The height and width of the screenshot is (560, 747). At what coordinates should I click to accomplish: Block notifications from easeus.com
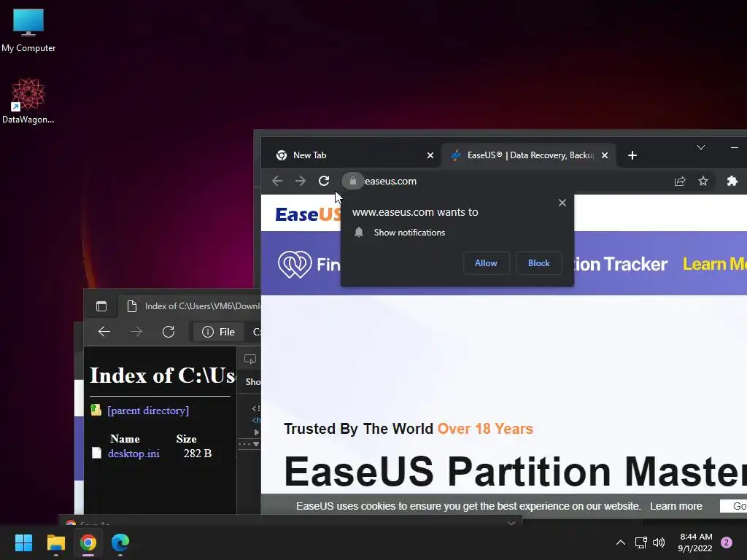[539, 263]
